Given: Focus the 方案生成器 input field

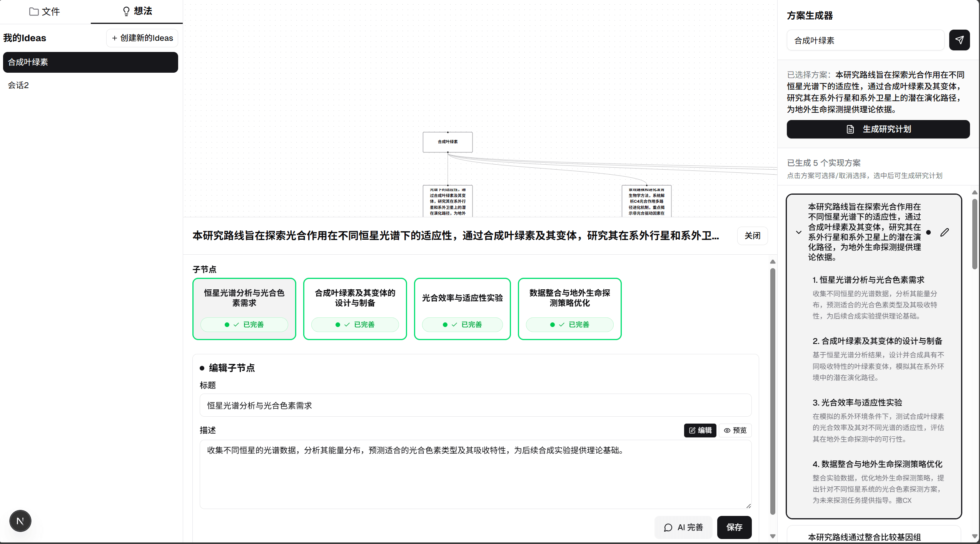Looking at the screenshot, I should (x=865, y=40).
